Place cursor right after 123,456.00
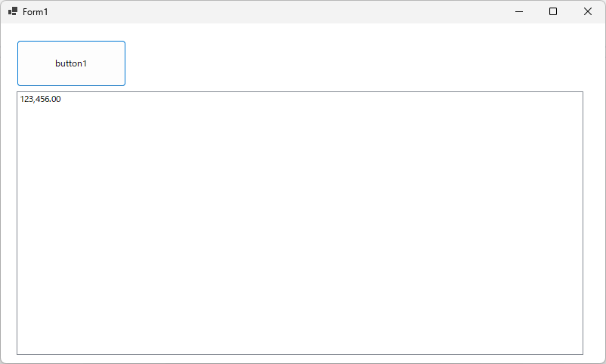 (61, 99)
